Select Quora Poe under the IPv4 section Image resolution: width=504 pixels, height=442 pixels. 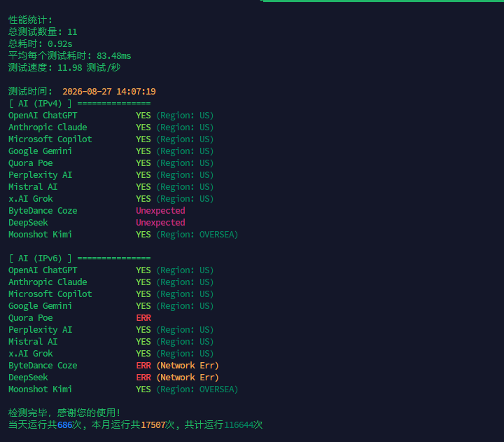31,163
